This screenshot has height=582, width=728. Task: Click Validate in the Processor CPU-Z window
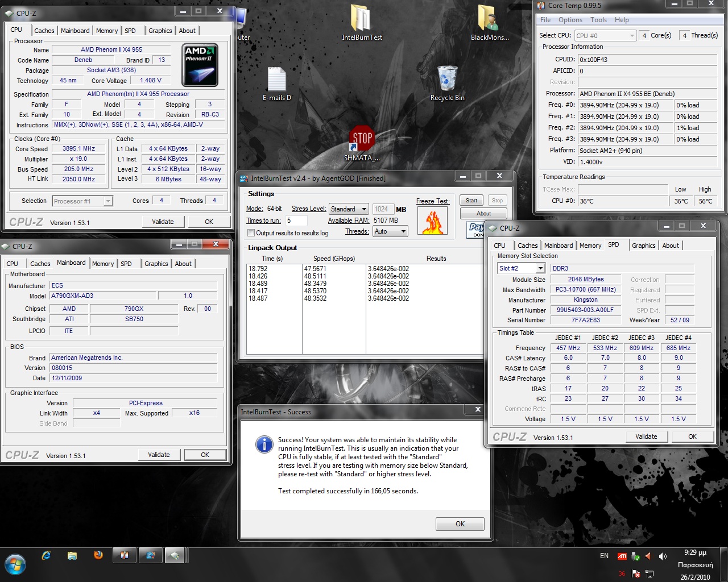click(x=163, y=222)
